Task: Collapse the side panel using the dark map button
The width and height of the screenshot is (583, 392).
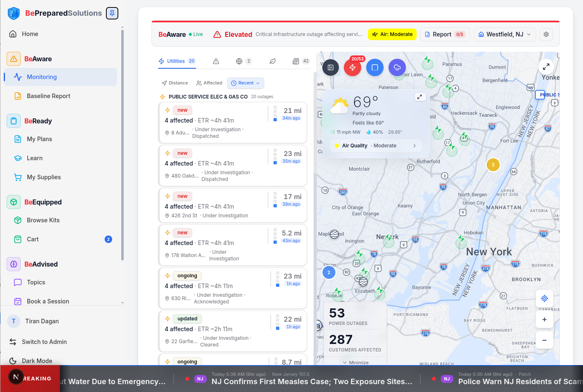Action: pos(331,67)
